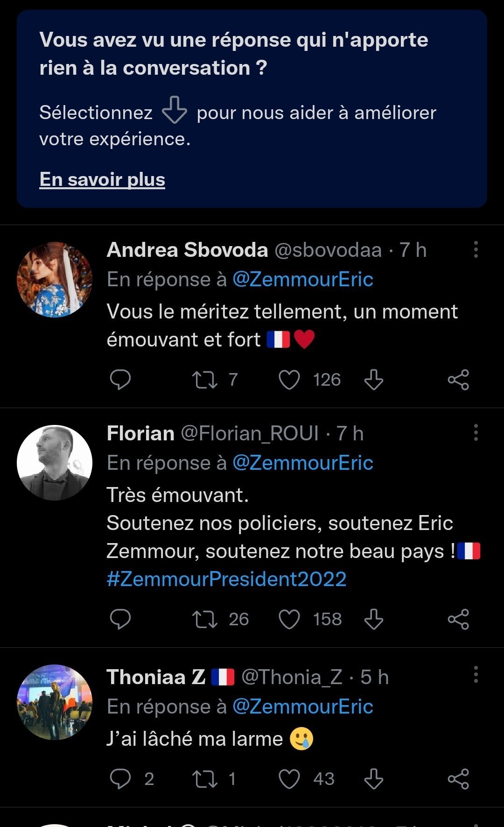This screenshot has height=827, width=504.
Task: Retweet Florian's reply with 26 retweets
Action: tap(205, 619)
